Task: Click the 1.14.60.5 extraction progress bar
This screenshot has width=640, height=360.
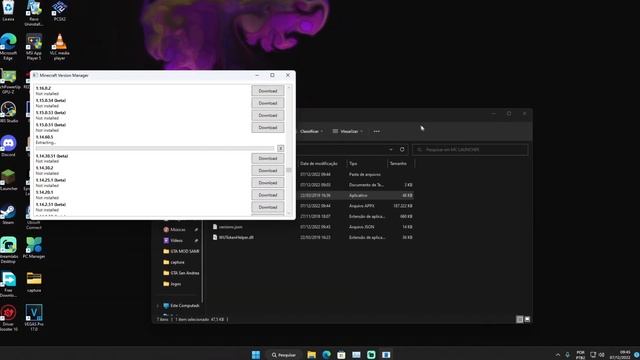Action: point(155,148)
